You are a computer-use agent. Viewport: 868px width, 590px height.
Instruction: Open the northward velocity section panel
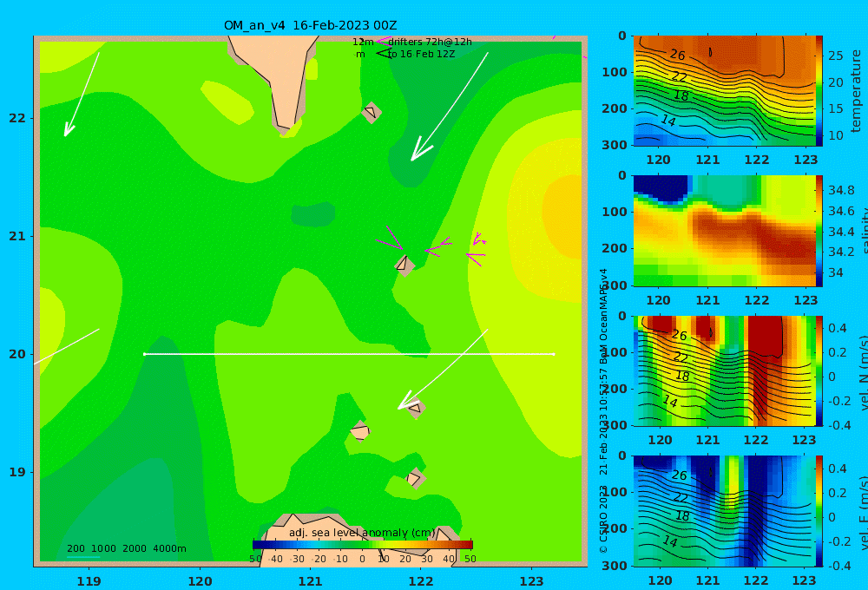(725, 370)
